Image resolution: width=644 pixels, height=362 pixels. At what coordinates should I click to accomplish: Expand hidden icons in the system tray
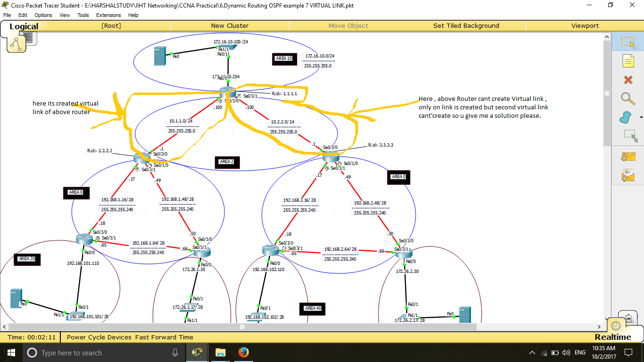(x=532, y=353)
